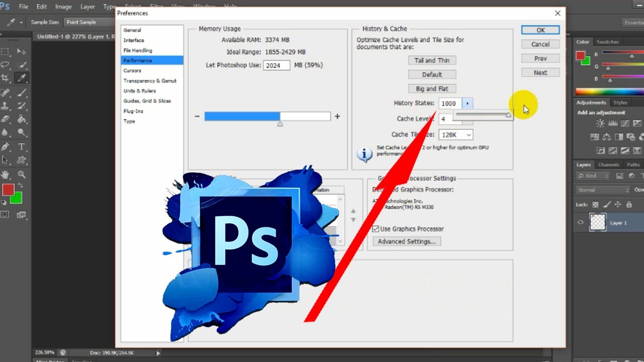Toggle Quick Mask mode icon

point(5,214)
